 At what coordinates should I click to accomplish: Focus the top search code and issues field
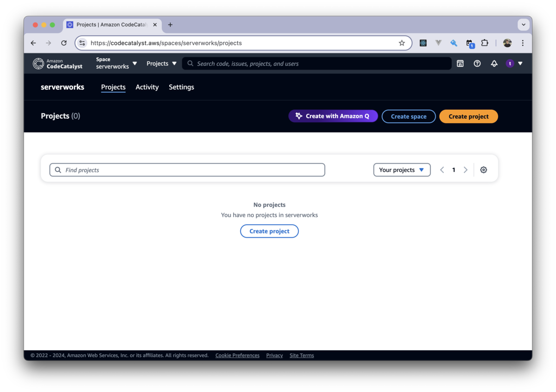pyautogui.click(x=317, y=63)
